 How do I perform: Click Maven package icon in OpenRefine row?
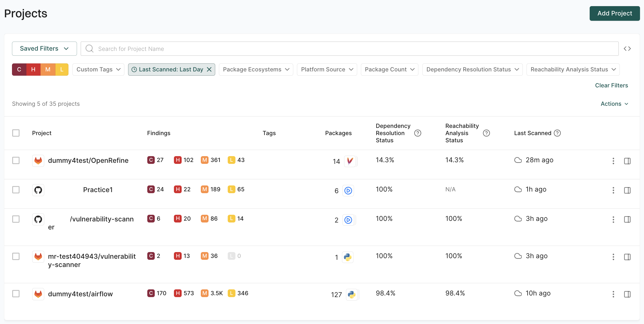click(350, 161)
